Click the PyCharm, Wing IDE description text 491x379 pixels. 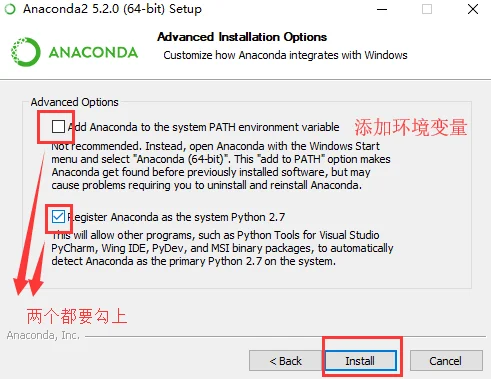point(222,248)
